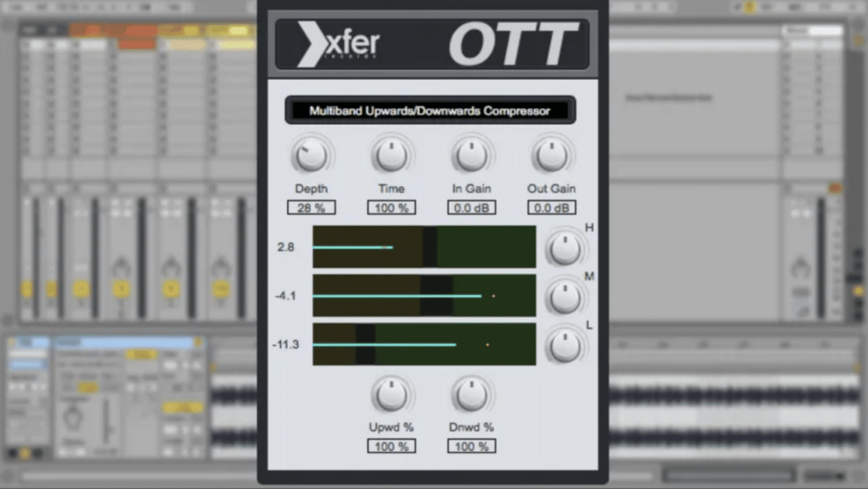
Task: Adjust the In Gain knob
Action: [x=472, y=153]
